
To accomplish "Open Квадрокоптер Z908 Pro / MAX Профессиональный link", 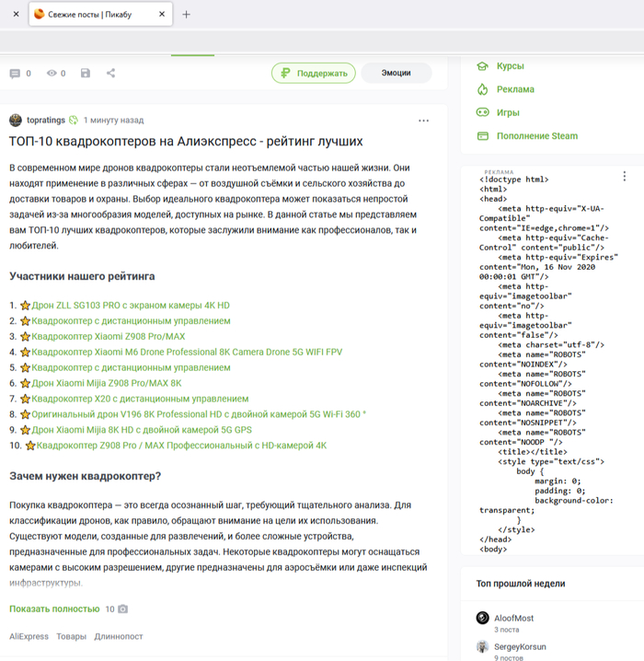I will pyautogui.click(x=181, y=446).
